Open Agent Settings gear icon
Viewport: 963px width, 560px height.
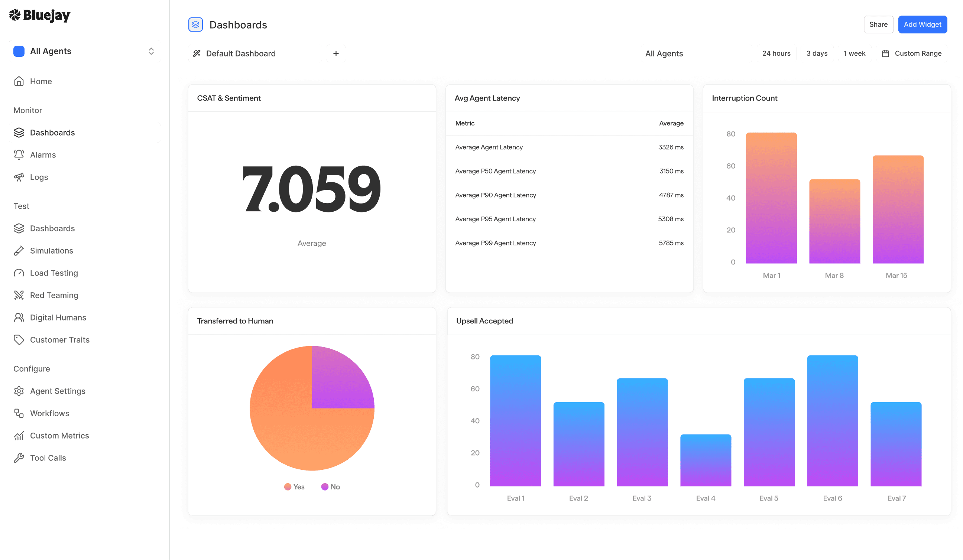[19, 391]
